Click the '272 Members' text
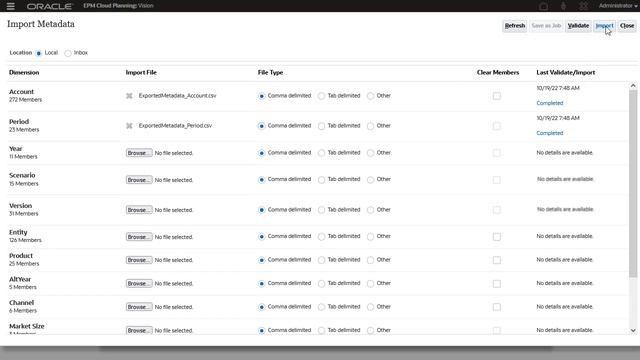The image size is (640, 360). click(25, 100)
